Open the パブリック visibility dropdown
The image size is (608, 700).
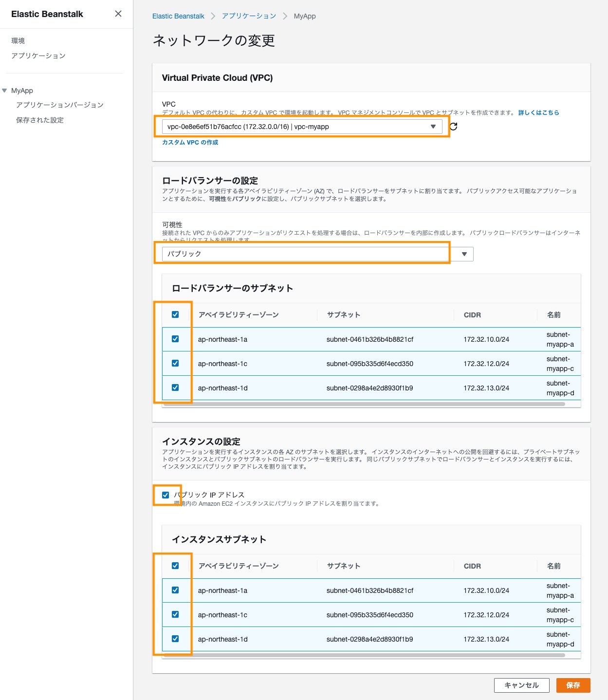coord(317,254)
